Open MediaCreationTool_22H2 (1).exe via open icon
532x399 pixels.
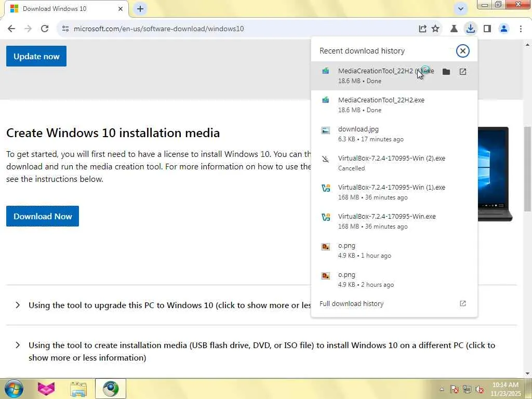point(463,72)
